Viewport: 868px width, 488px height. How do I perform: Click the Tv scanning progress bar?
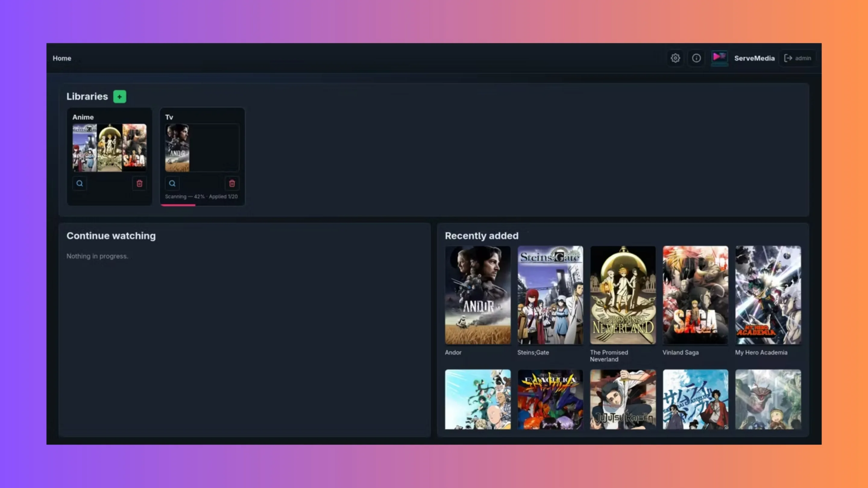(x=202, y=205)
